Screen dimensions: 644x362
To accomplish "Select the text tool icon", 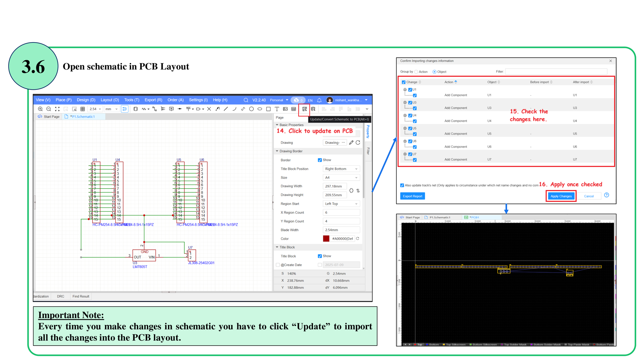I will coord(277,109).
